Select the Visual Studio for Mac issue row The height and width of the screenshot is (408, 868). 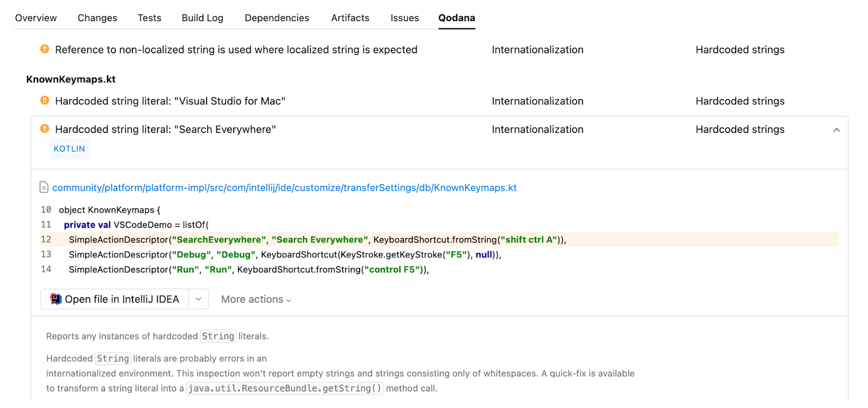170,101
